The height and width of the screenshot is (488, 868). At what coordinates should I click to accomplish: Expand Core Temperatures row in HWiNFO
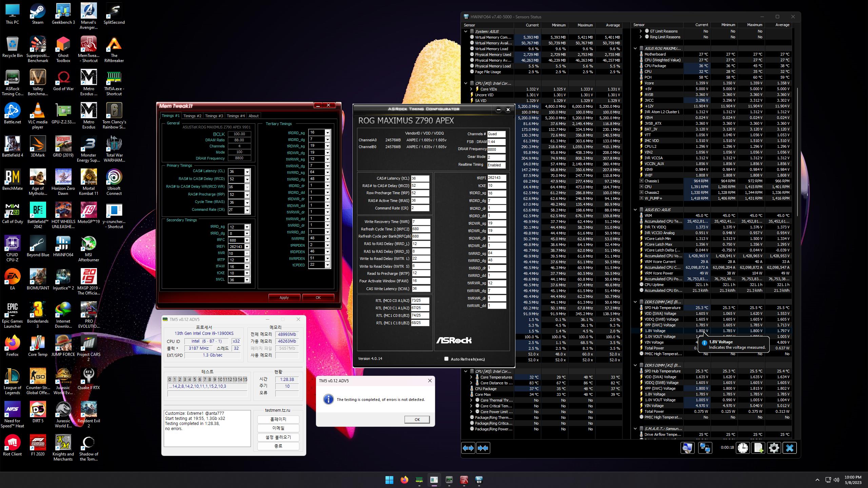(x=471, y=377)
